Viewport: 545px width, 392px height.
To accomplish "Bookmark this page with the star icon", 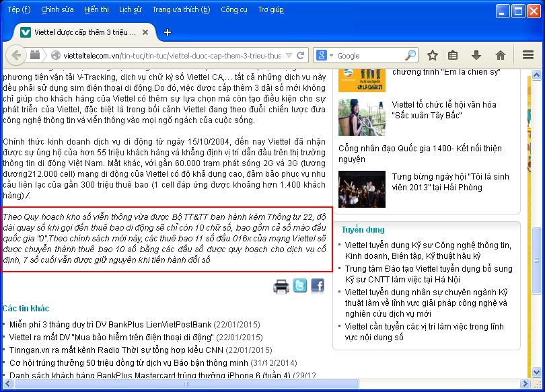I will click(433, 55).
